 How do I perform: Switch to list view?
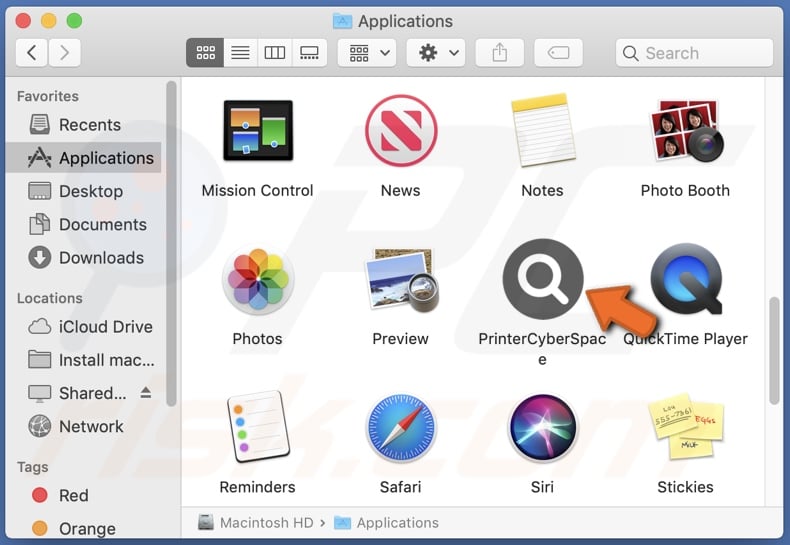point(240,52)
